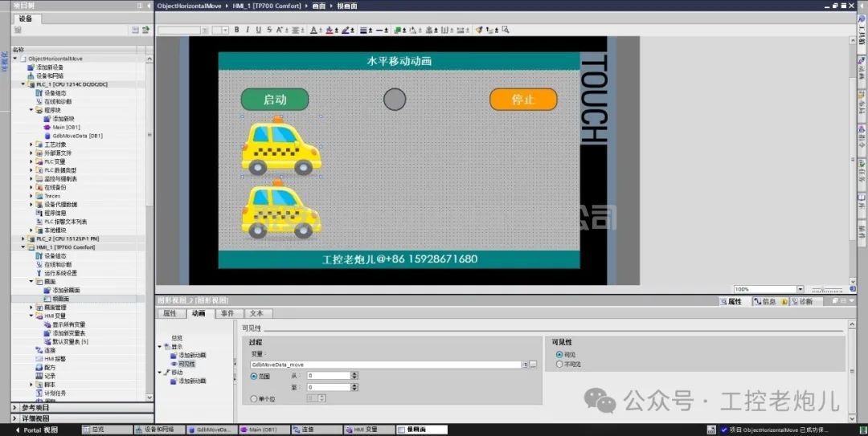
Task: Click the 设备和网络 icon in project tree
Action: 31,75
